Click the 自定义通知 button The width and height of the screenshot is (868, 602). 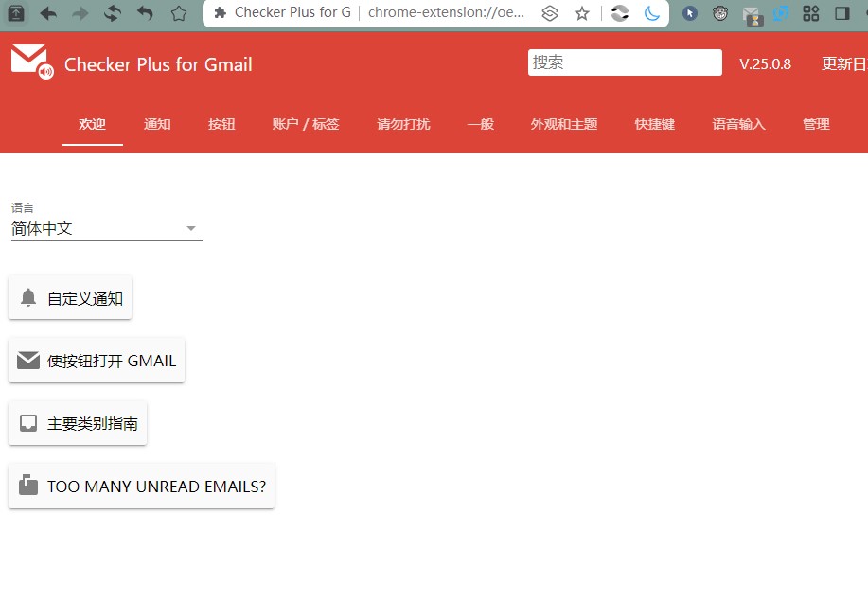coord(70,298)
